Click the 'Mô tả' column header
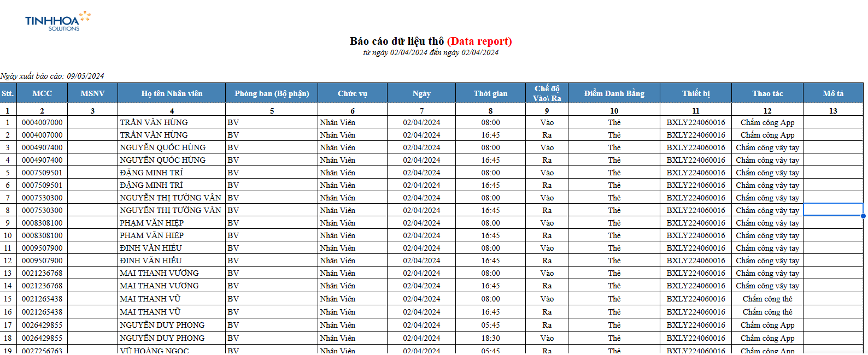 [x=832, y=93]
